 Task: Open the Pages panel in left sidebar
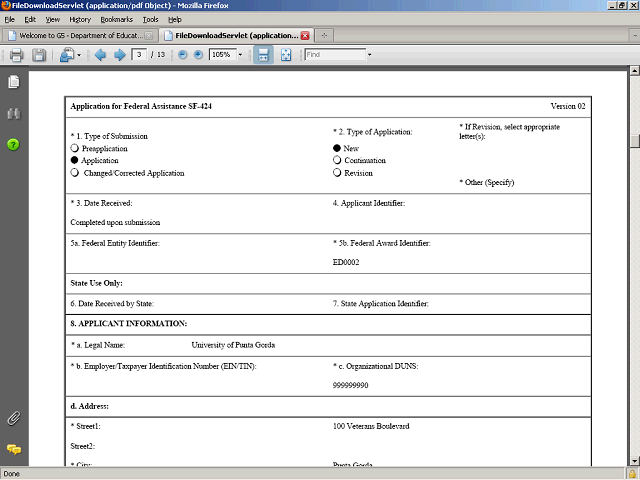tap(13, 82)
